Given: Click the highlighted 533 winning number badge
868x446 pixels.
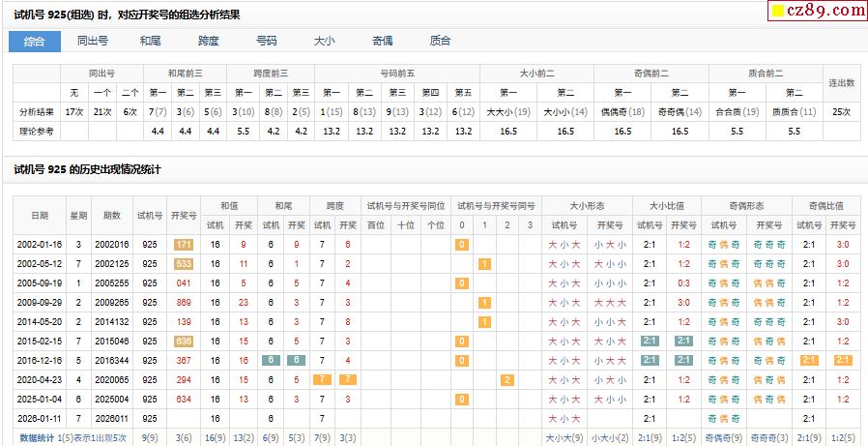Looking at the screenshot, I should [184, 264].
